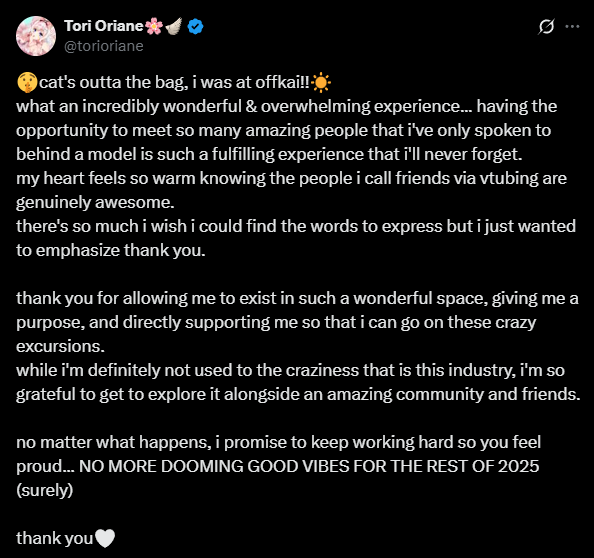Click the Tori Oriane display name
The width and height of the screenshot is (594, 558).
pos(103,26)
